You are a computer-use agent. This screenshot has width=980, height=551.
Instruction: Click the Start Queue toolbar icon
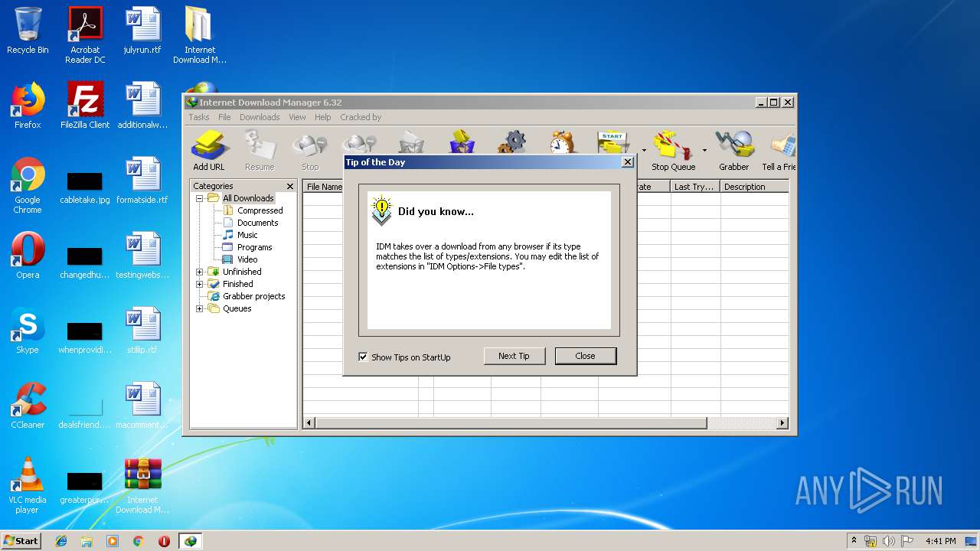tap(613, 143)
